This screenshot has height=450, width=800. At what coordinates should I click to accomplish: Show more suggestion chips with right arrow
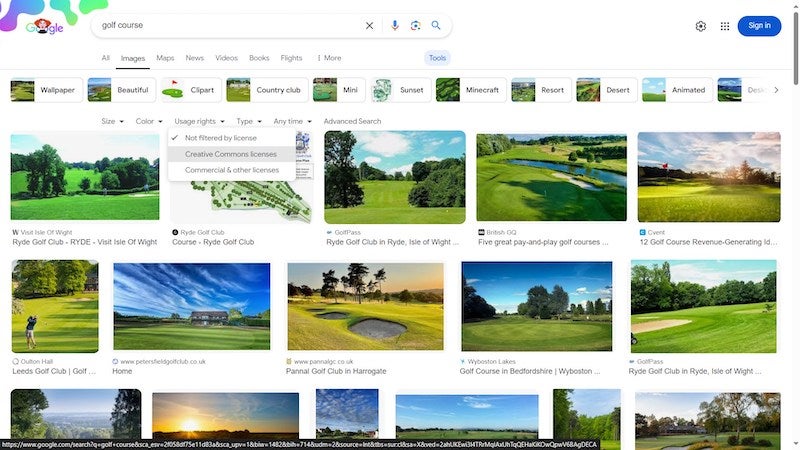776,90
